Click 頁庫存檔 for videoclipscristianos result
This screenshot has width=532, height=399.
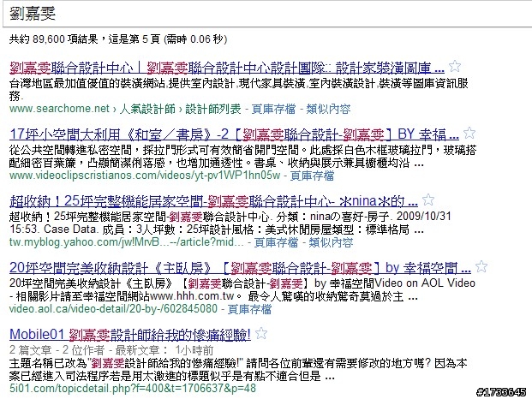click(312, 176)
